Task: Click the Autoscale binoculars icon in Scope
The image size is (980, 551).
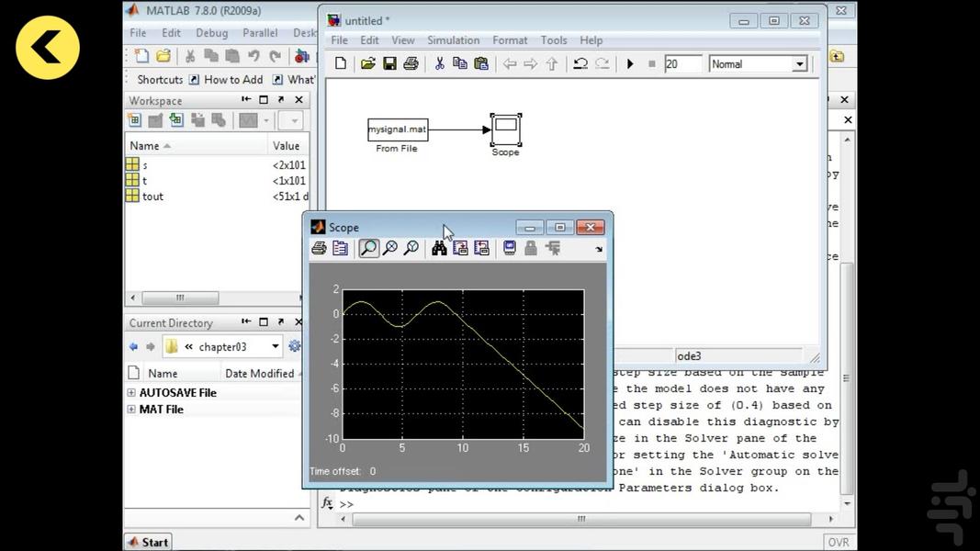Action: [x=439, y=248]
